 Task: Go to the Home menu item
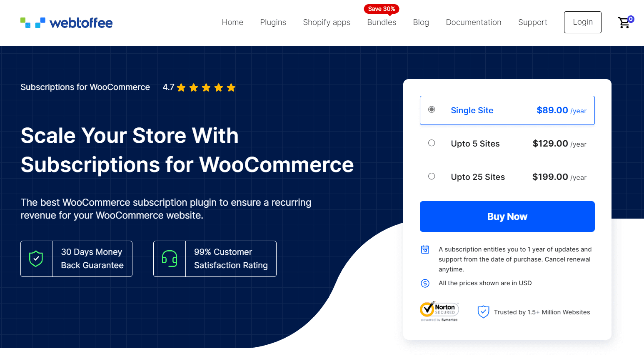pyautogui.click(x=232, y=22)
